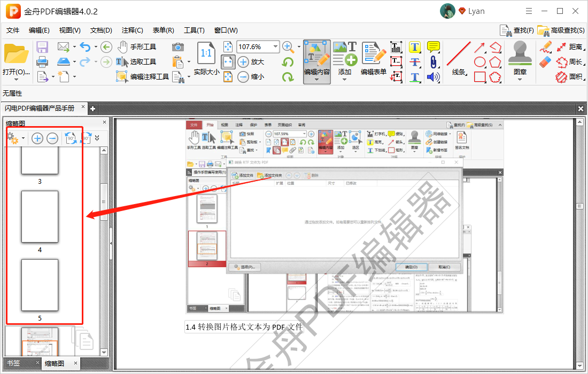The width and height of the screenshot is (588, 374).
Task: Select the Attach File paperclip icon
Action: point(434,62)
